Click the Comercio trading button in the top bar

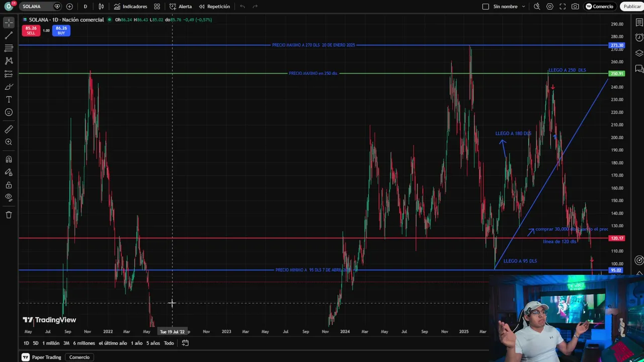(599, 7)
